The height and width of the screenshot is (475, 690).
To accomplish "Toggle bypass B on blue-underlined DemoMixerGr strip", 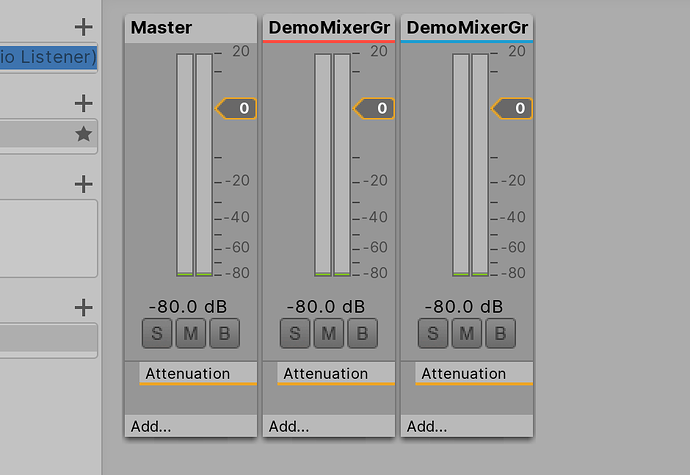I will 500,333.
